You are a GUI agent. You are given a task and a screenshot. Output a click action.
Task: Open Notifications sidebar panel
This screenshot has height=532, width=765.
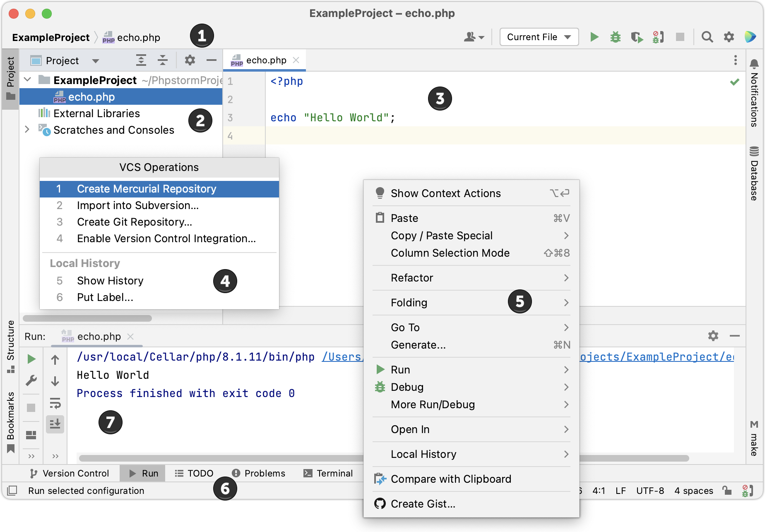pyautogui.click(x=754, y=93)
